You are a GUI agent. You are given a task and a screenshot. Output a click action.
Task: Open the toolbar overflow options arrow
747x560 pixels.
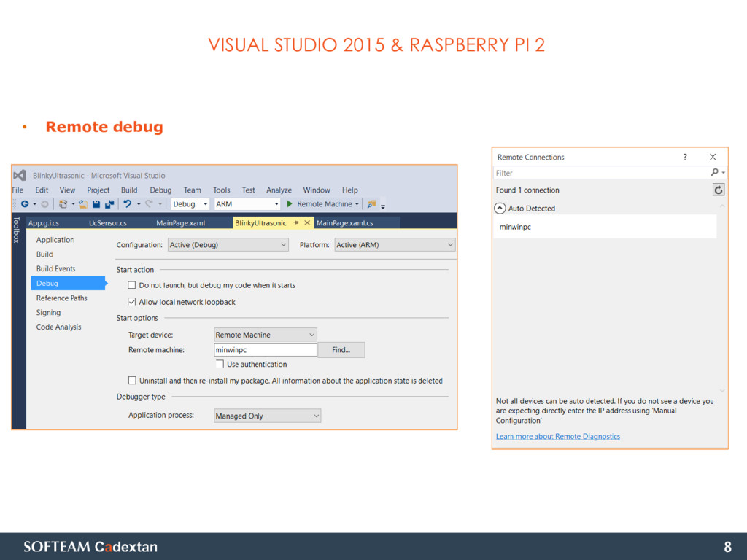pos(383,206)
